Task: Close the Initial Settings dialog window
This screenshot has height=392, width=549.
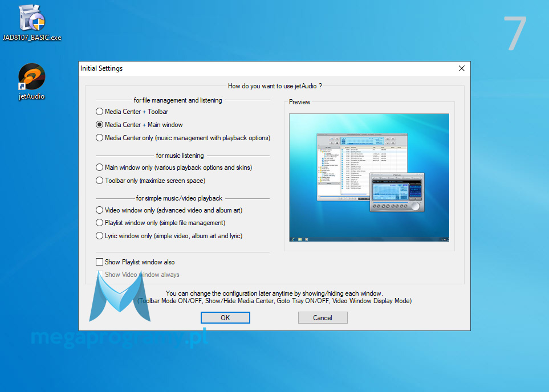Action: click(462, 68)
